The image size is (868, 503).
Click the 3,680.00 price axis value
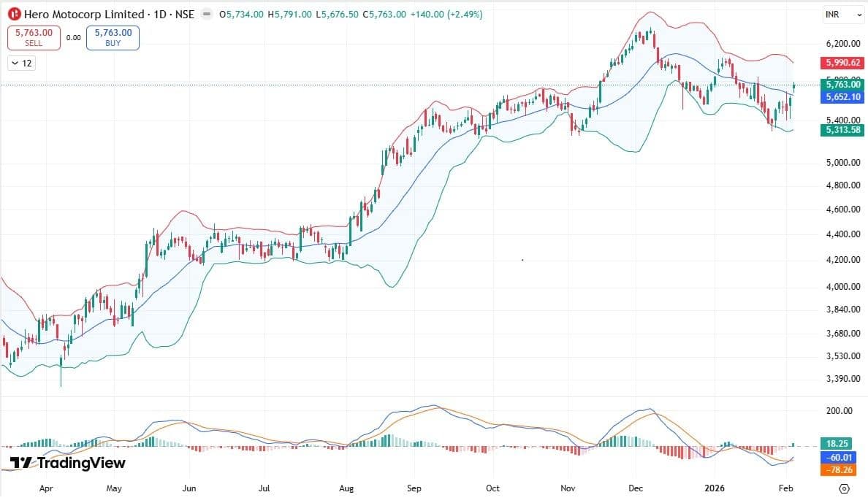click(x=843, y=333)
